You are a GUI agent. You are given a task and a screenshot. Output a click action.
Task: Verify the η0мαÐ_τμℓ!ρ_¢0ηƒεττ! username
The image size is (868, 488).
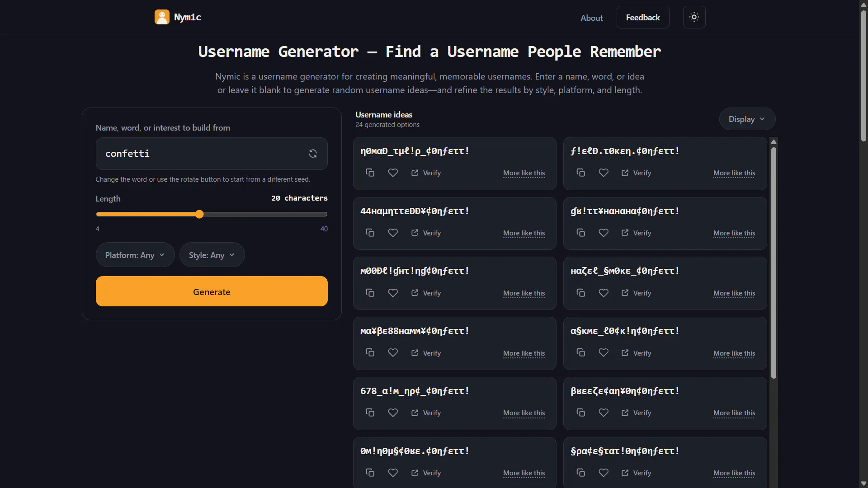pos(426,173)
